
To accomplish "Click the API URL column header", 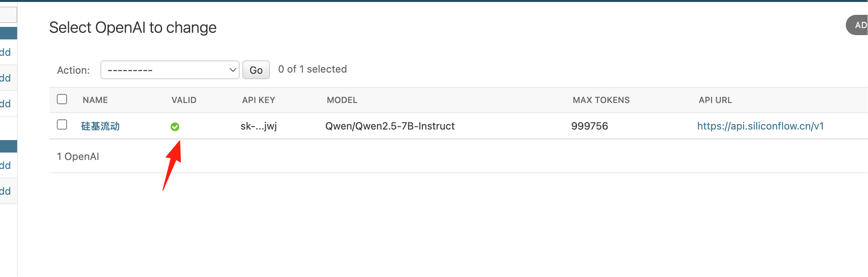I will (715, 100).
